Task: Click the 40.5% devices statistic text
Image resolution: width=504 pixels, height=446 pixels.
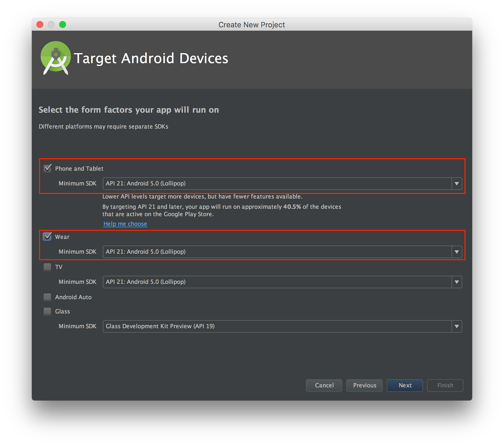Action: click(292, 207)
